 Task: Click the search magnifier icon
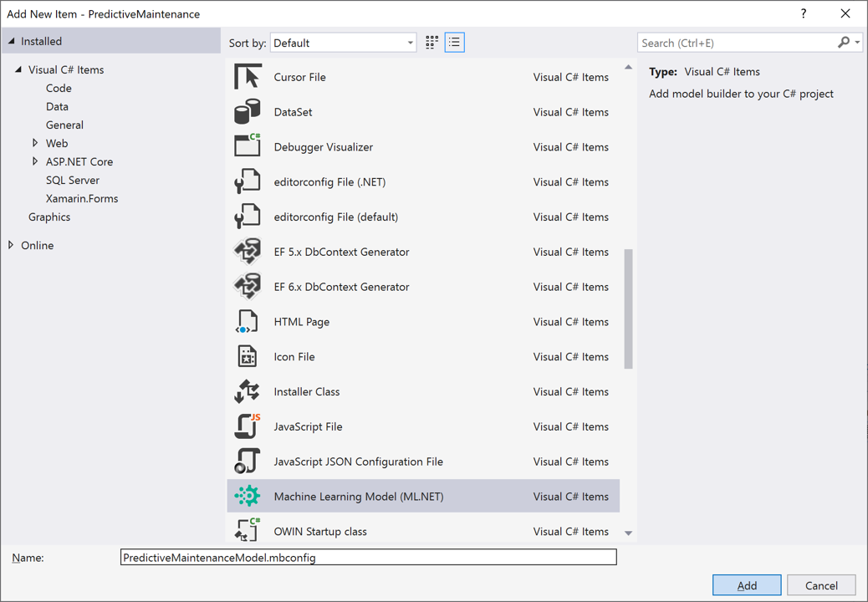click(844, 42)
